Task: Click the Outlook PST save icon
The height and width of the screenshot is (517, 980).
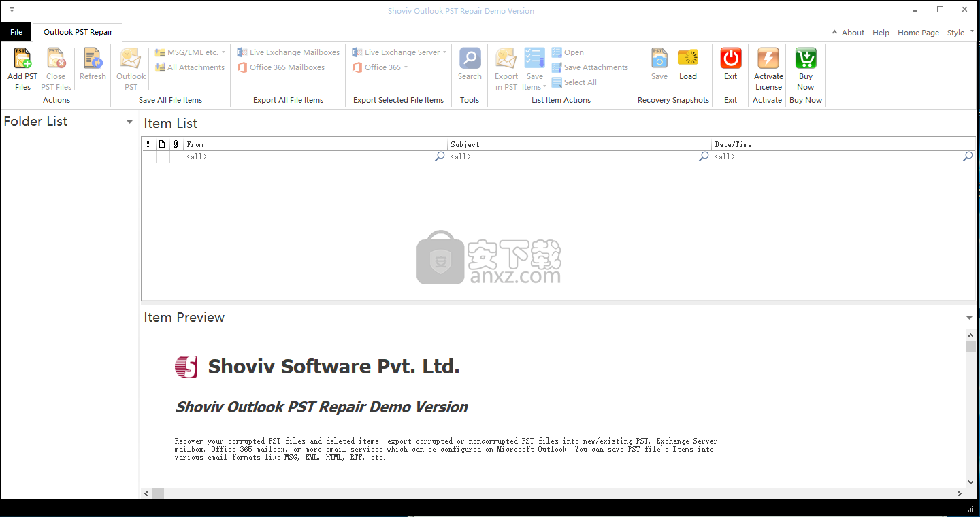Action: (131, 59)
